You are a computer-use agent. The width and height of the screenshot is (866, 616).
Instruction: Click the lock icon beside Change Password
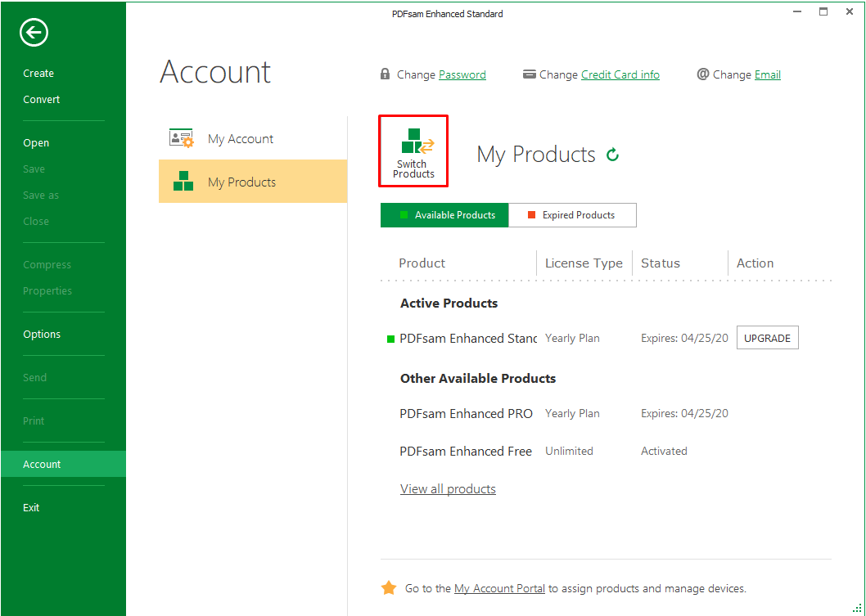385,74
